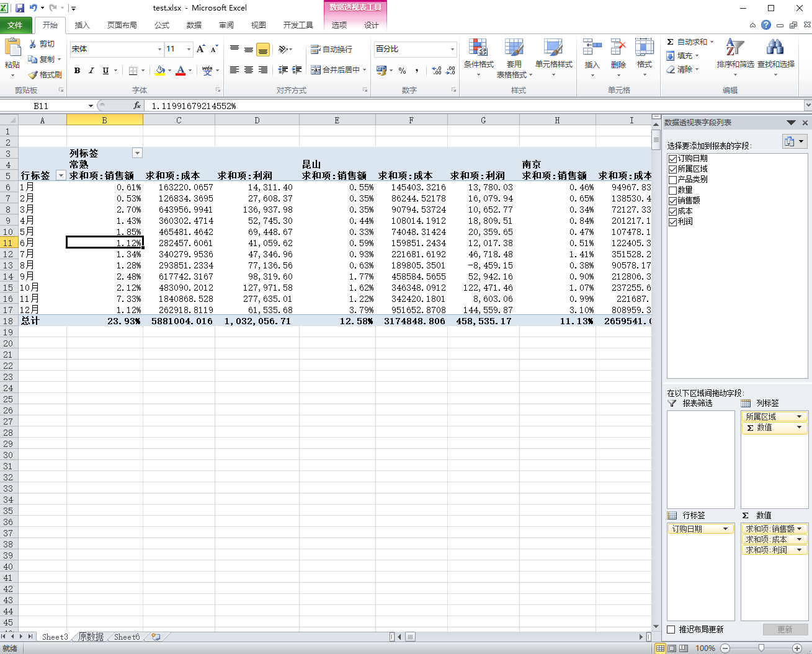Open the 行标签 filter dropdown

[x=61, y=175]
